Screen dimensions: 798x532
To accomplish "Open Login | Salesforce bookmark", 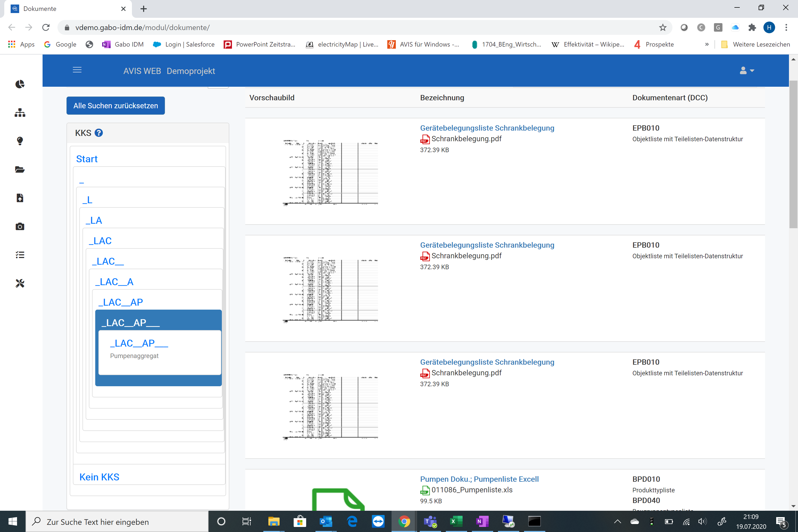I will pos(184,44).
